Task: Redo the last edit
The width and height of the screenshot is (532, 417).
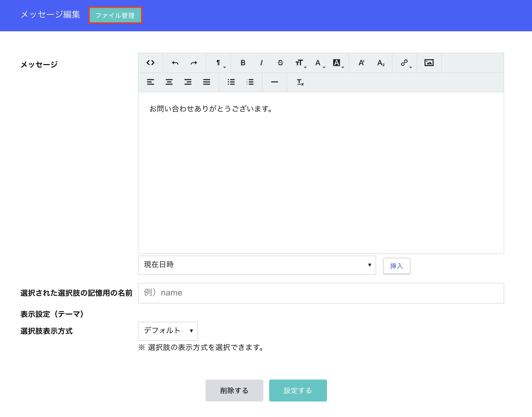Action: coord(194,63)
